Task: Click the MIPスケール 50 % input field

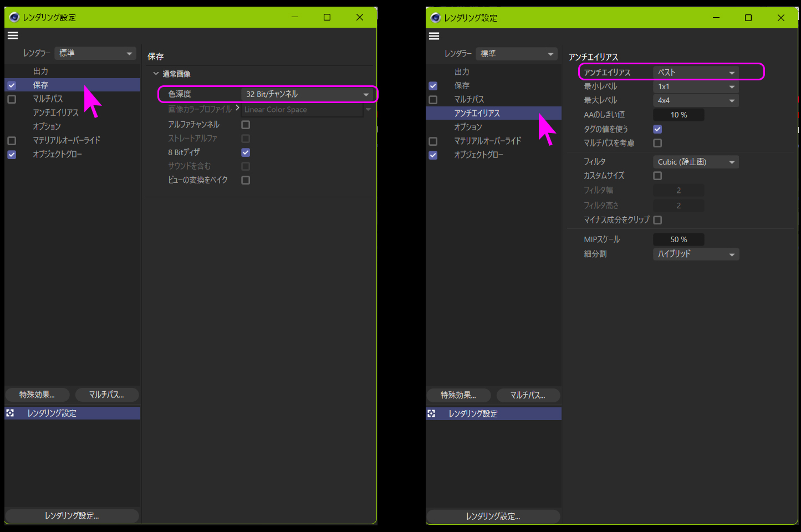Action: [678, 239]
